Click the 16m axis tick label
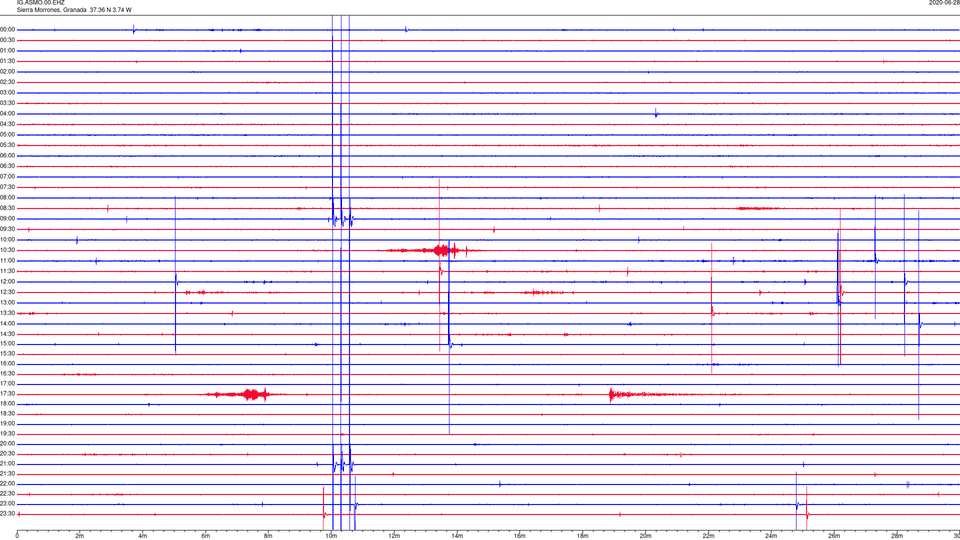Image resolution: width=960 pixels, height=540 pixels. [520, 536]
